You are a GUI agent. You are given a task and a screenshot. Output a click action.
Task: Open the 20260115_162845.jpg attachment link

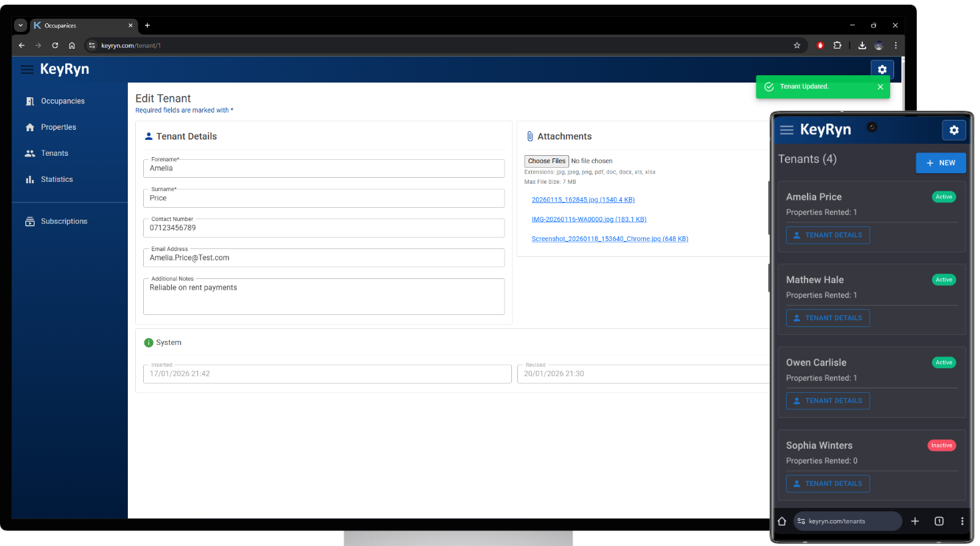pos(583,199)
